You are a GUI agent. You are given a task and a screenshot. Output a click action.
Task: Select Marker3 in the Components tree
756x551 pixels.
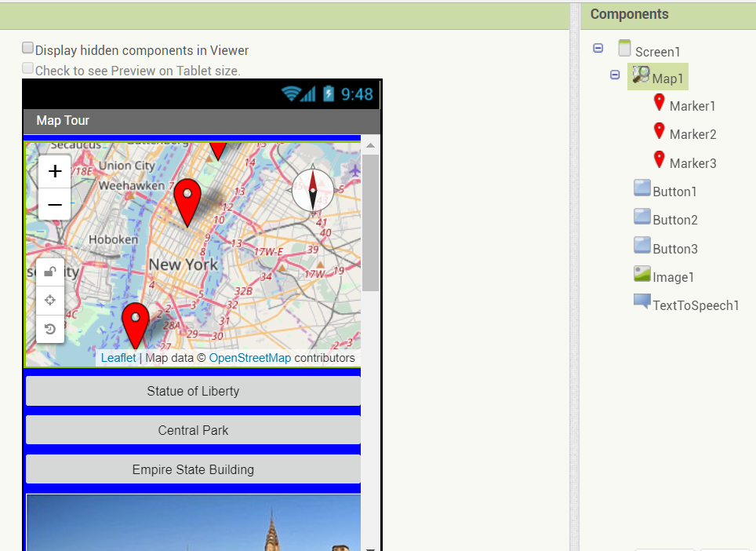coord(692,163)
